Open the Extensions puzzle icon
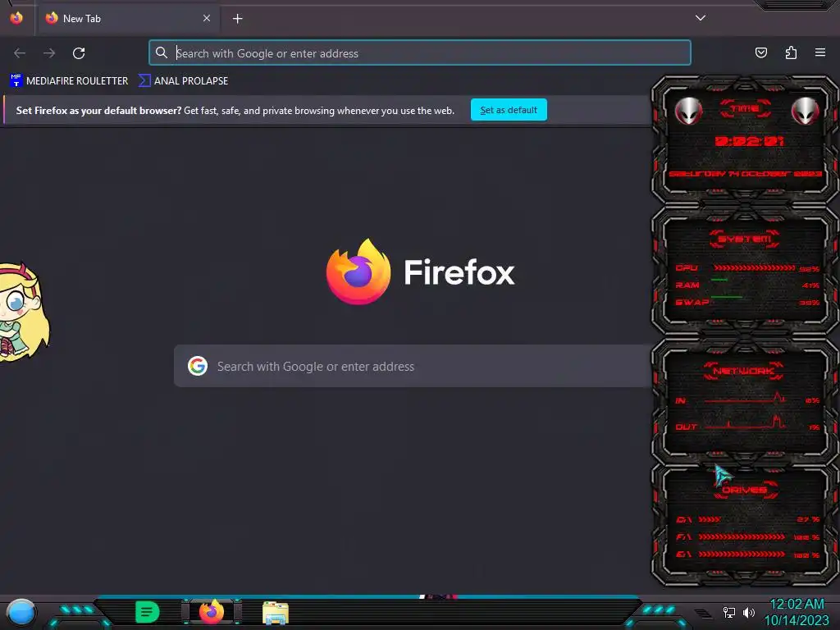840x630 pixels. [791, 52]
